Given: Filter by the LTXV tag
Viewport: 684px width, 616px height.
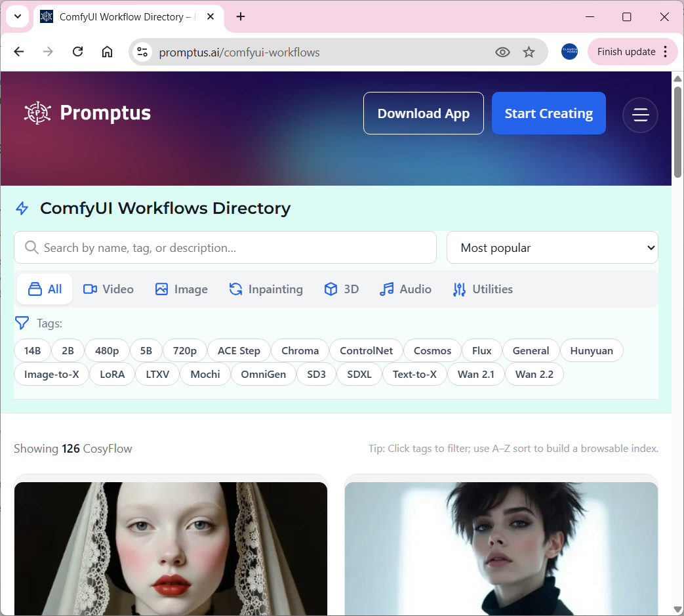Looking at the screenshot, I should [x=157, y=374].
